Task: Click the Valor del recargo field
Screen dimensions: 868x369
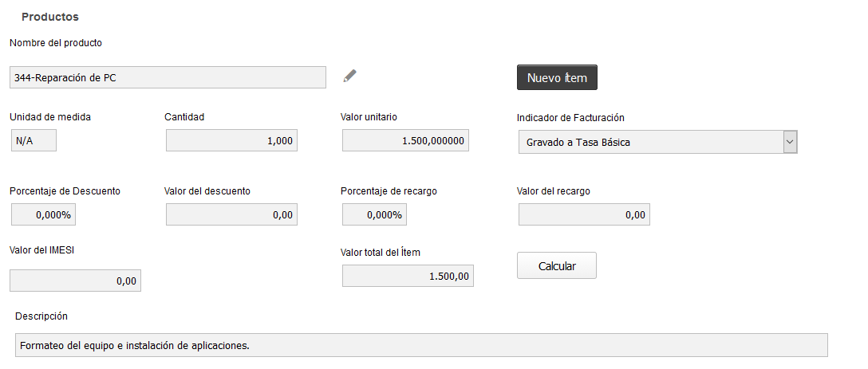Action: click(x=584, y=214)
